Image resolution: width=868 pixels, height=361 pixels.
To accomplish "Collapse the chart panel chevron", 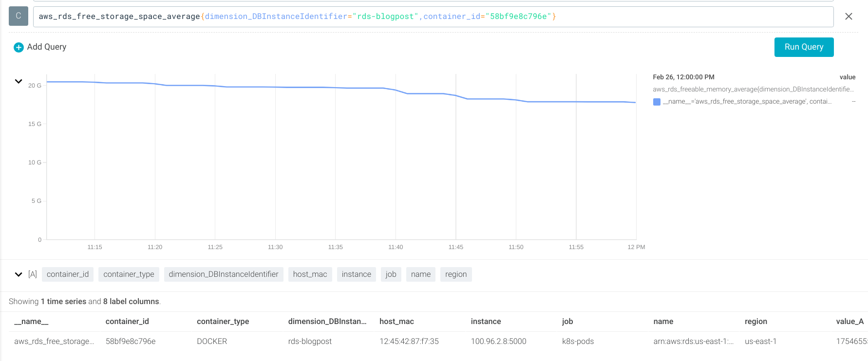I will pos(19,81).
